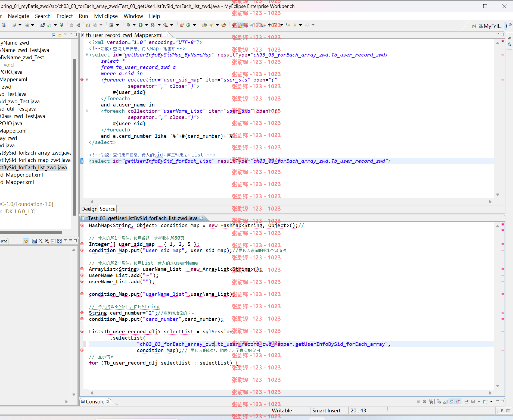Maximize the Console view
The width and height of the screenshot is (513, 420).
(x=502, y=401)
